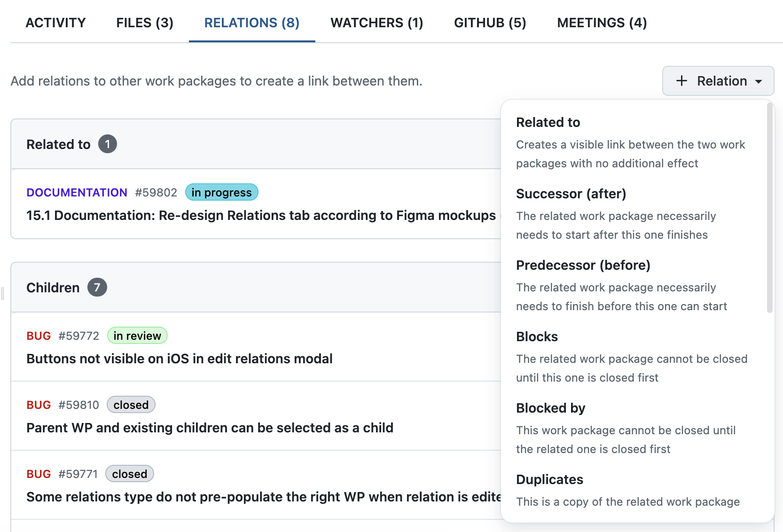This screenshot has width=783, height=532.
Task: Click the in progress status badge on #59802
Action: click(x=221, y=192)
